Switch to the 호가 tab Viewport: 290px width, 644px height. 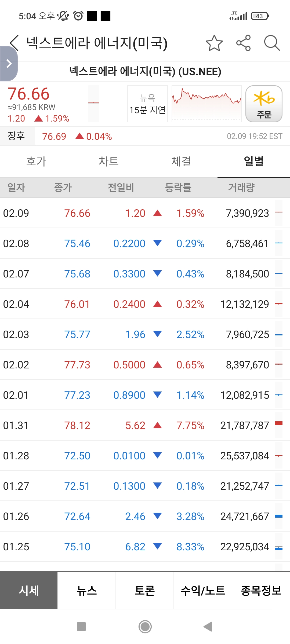click(x=36, y=161)
